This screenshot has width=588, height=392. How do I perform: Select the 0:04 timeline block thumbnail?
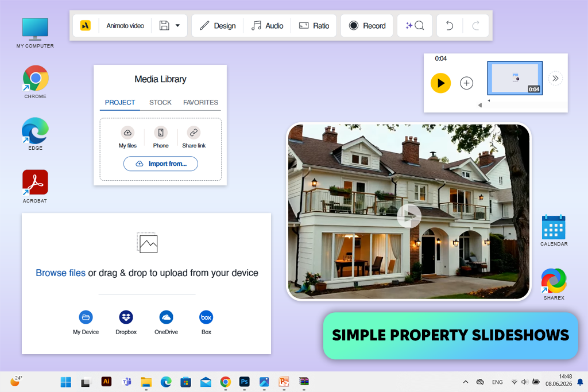tap(515, 78)
